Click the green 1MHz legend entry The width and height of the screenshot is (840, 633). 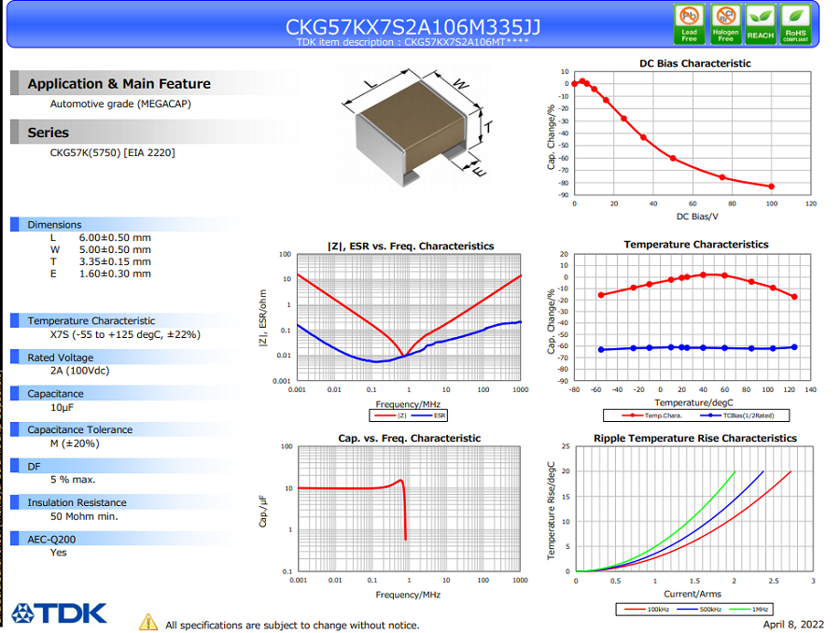click(749, 610)
